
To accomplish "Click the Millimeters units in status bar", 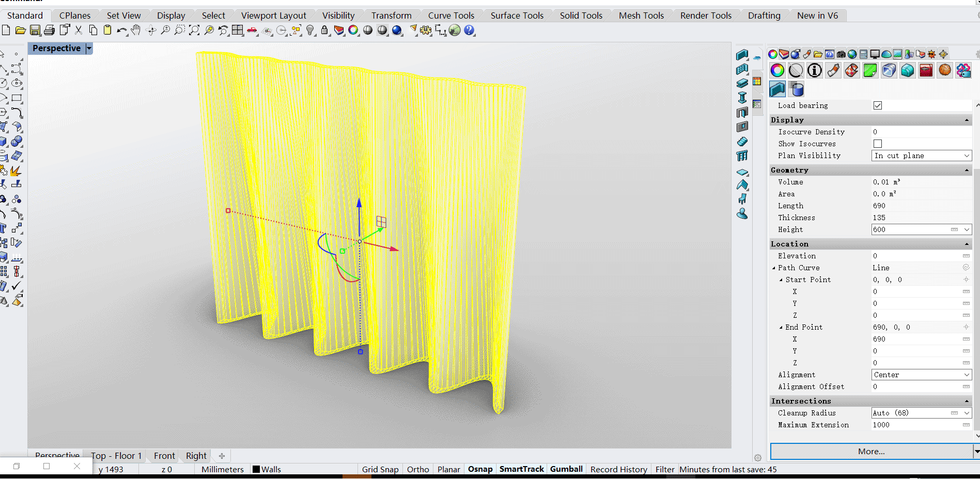I will (x=222, y=469).
